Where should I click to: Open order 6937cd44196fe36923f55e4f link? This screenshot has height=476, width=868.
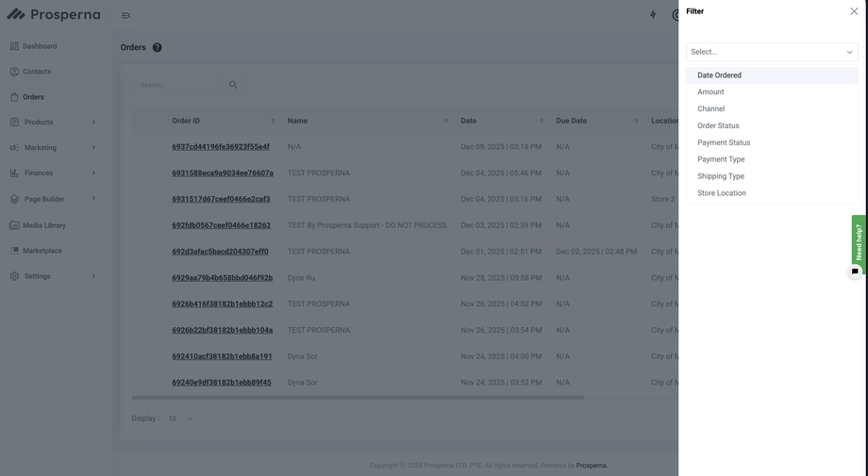221,147
